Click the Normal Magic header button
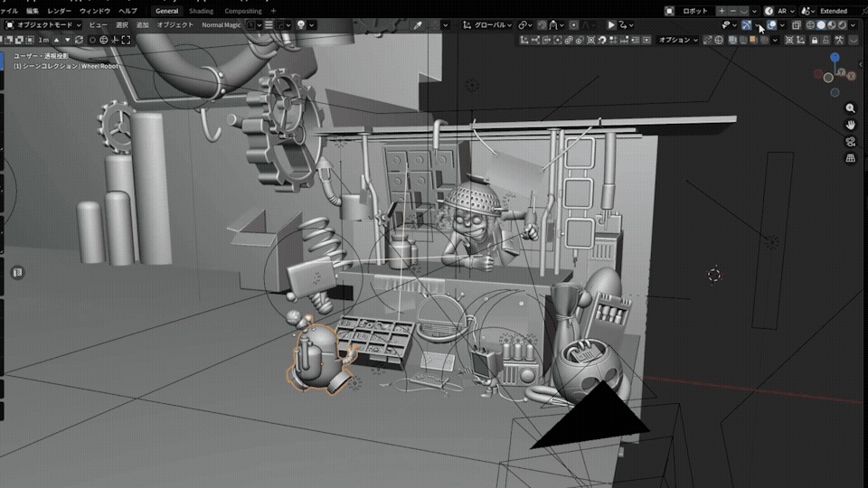The image size is (868, 488). coord(221,25)
